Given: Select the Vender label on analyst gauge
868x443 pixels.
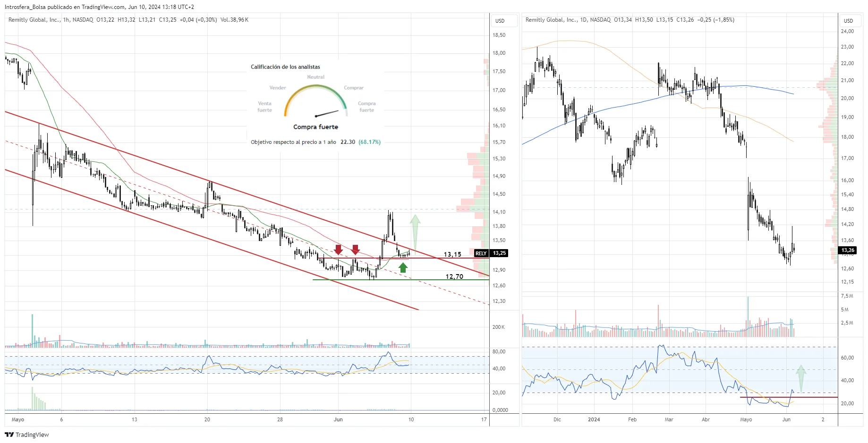Looking at the screenshot, I should (278, 88).
